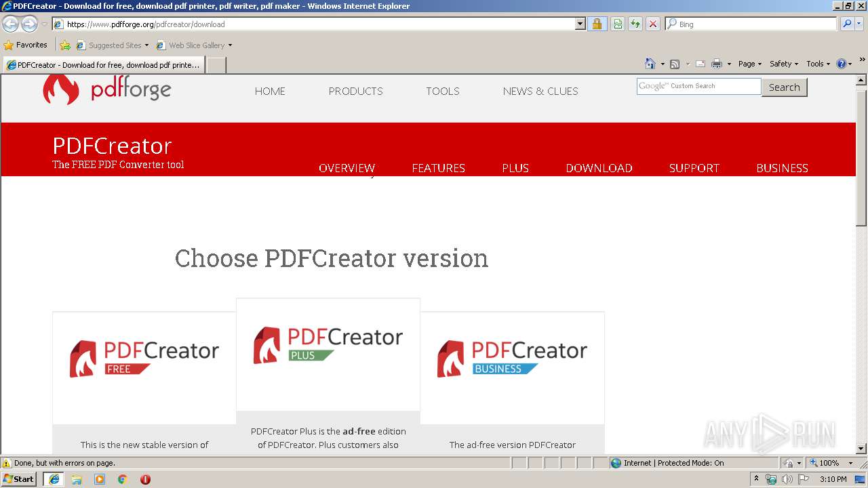Viewport: 868px width, 488px height.
Task: Go to HOME in site navigation
Action: pyautogui.click(x=270, y=91)
